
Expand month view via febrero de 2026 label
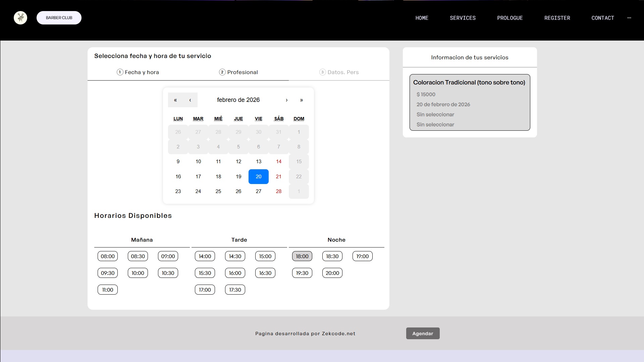coord(238,100)
